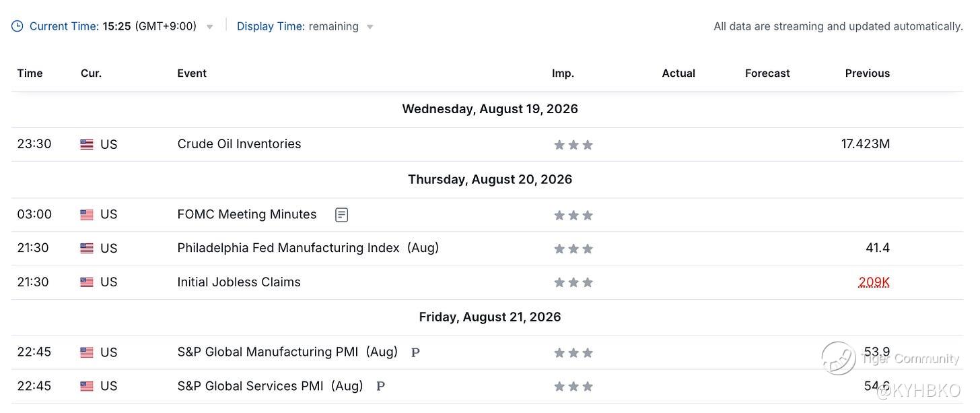Click preliminary P icon beside Manufacturing PMI
Screen dimensions: 980x413
tap(415, 352)
